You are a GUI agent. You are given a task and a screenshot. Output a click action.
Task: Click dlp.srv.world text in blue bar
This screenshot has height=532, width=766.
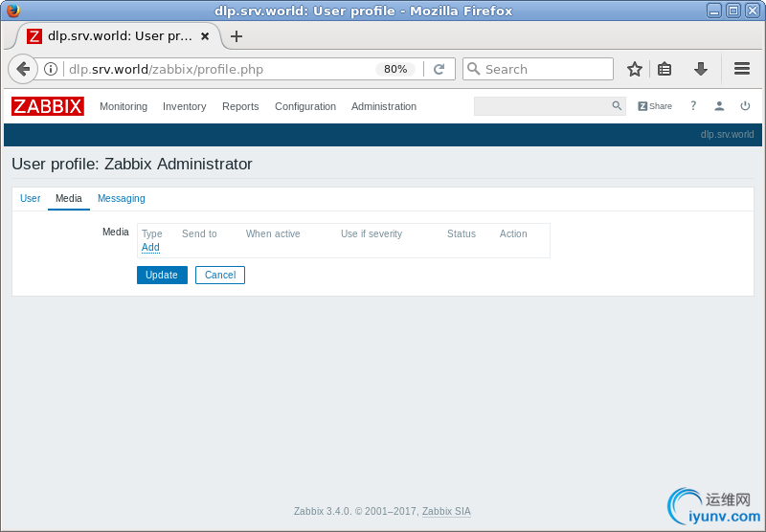[x=727, y=134]
